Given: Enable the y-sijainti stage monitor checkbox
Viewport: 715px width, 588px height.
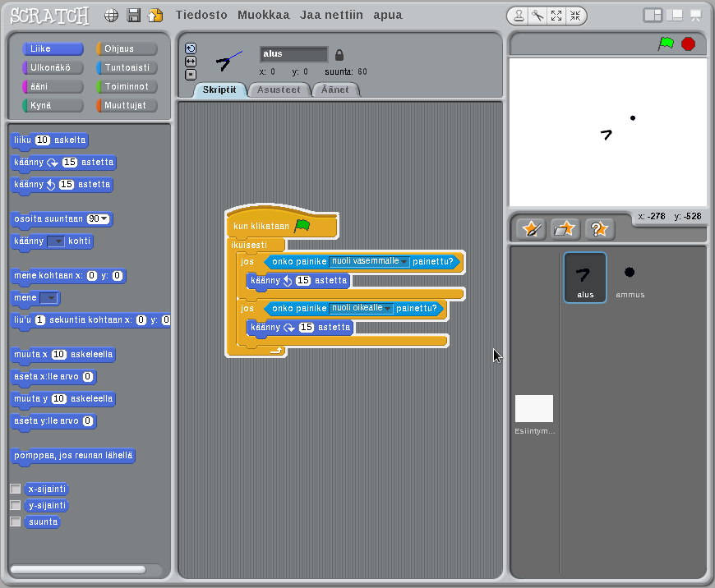Looking at the screenshot, I should [x=16, y=506].
